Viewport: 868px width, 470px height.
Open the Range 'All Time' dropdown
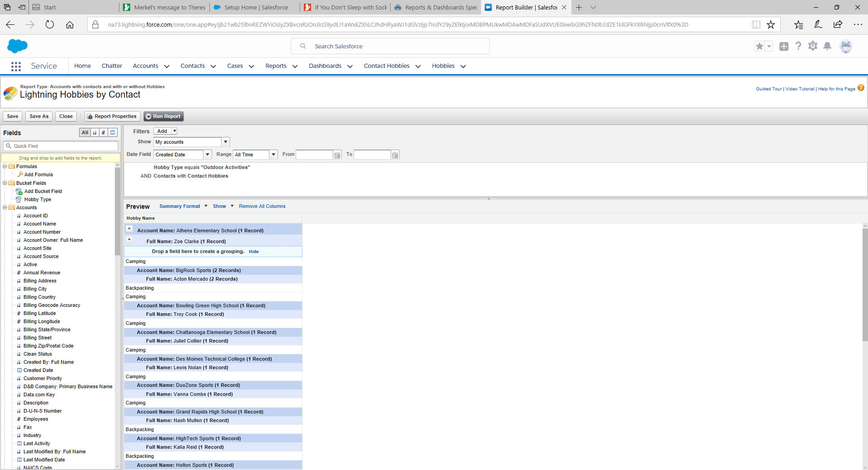274,155
